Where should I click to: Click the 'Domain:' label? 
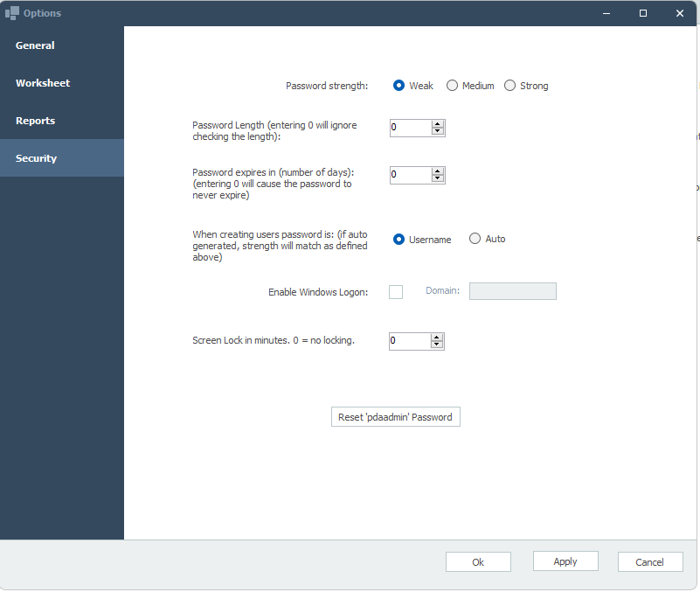pyautogui.click(x=442, y=291)
